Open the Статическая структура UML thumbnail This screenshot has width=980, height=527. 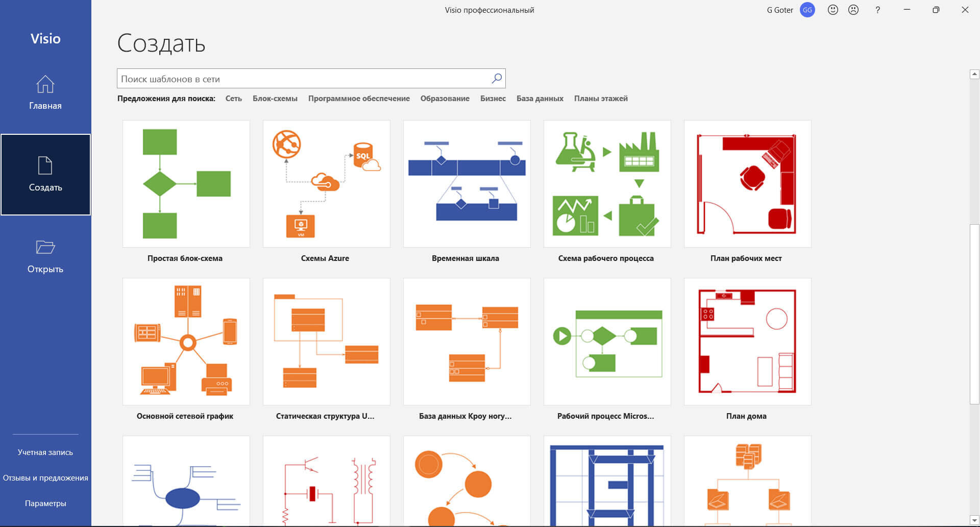click(327, 342)
